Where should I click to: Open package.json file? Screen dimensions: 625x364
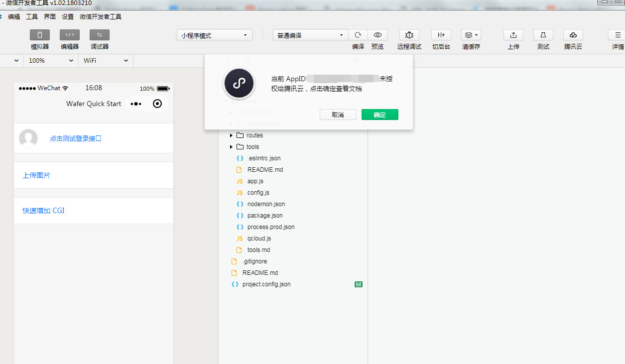click(265, 216)
